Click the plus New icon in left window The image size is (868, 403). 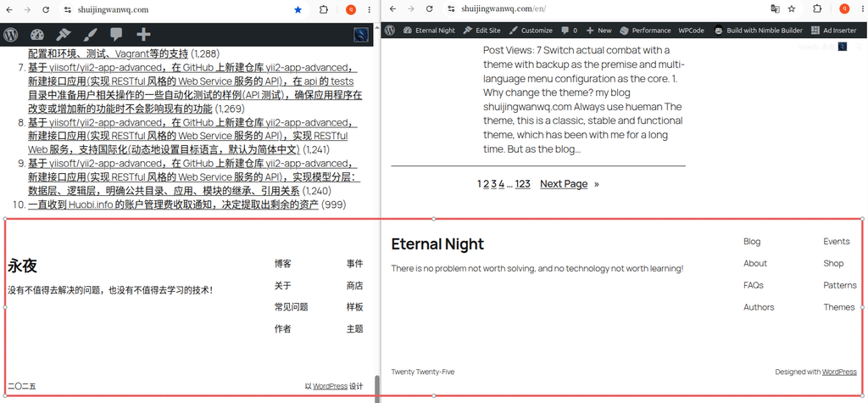click(x=143, y=35)
